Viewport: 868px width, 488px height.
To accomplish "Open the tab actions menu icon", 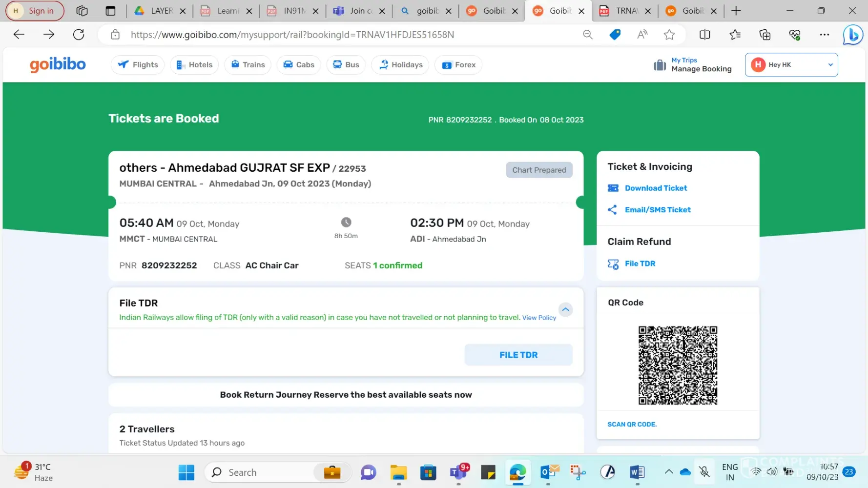I will pos(111,11).
